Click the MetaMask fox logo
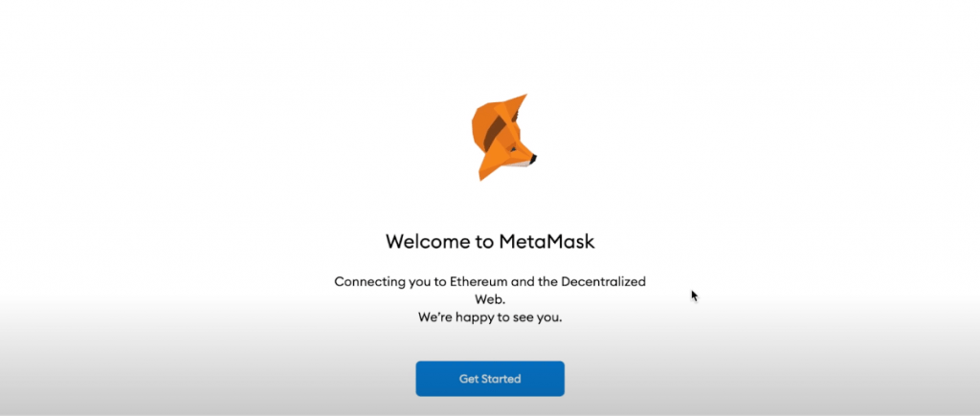980x416 pixels. tap(503, 138)
